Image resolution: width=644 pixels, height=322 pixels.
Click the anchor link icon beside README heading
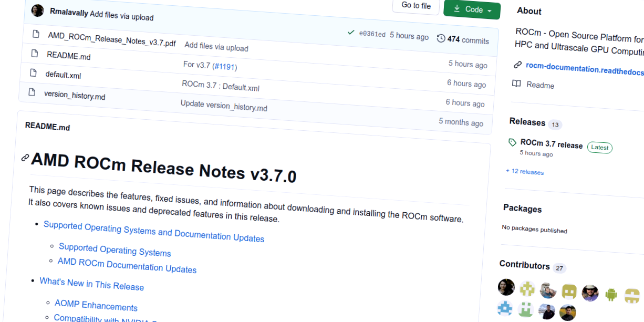click(x=25, y=158)
